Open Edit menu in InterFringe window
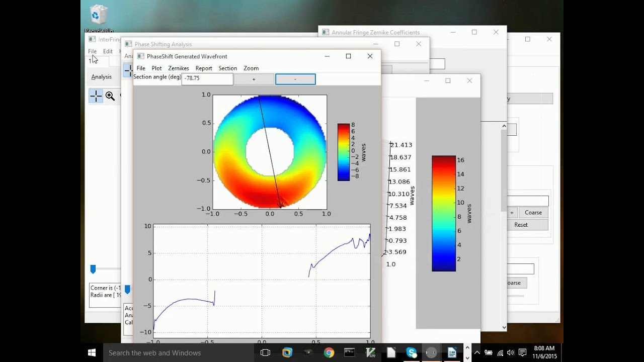 point(108,51)
